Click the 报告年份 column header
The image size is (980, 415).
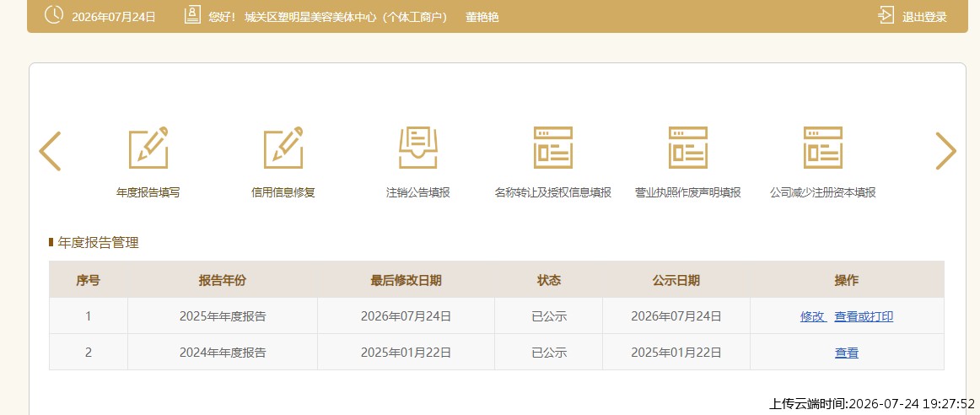pyautogui.click(x=223, y=281)
